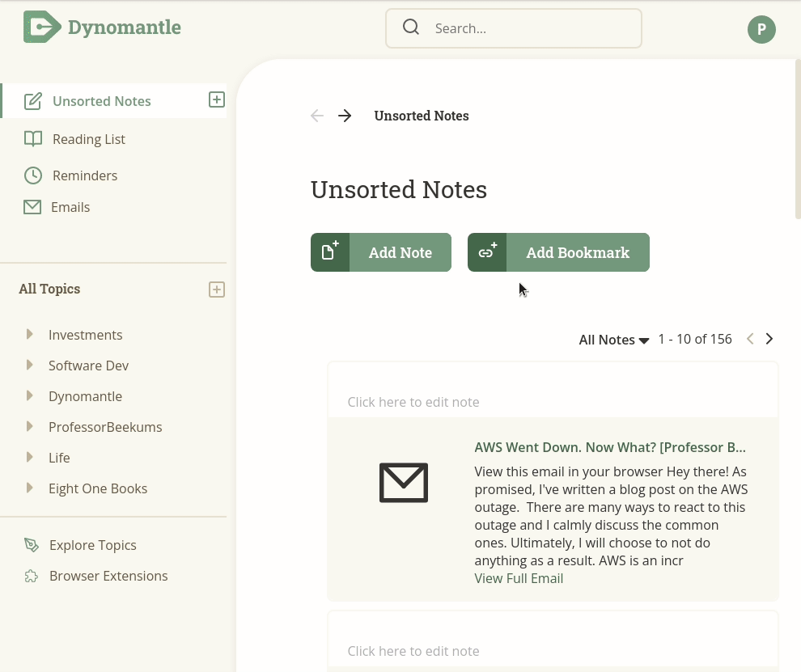Go forward with the right arrow

(345, 116)
